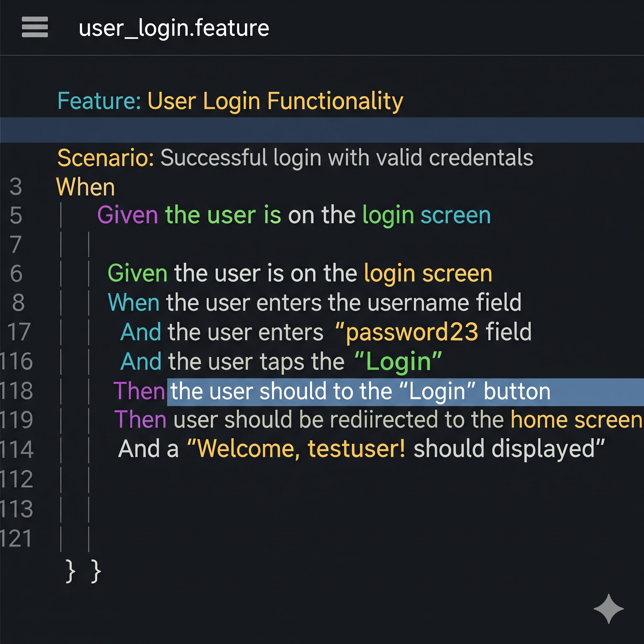This screenshot has height=644, width=644.
Task: Click the closing braces at the bottom
Action: (x=83, y=571)
